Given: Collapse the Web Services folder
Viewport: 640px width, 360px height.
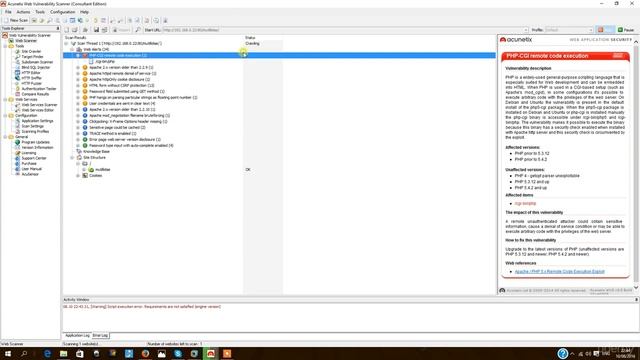Looking at the screenshot, I should tap(5, 100).
